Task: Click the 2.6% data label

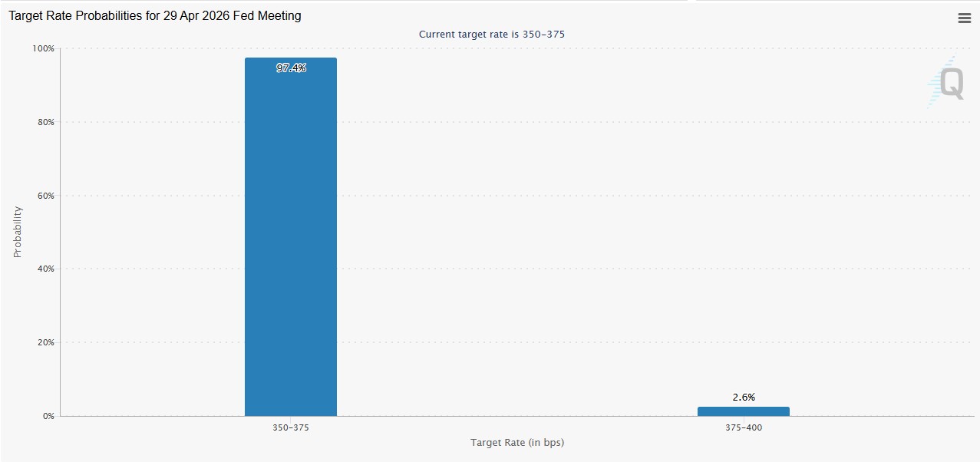Action: 743,397
